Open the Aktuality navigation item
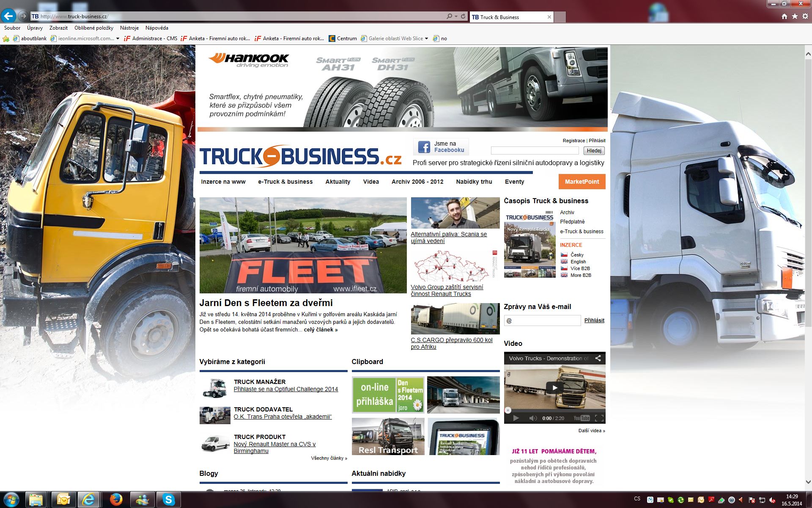 [x=338, y=182]
